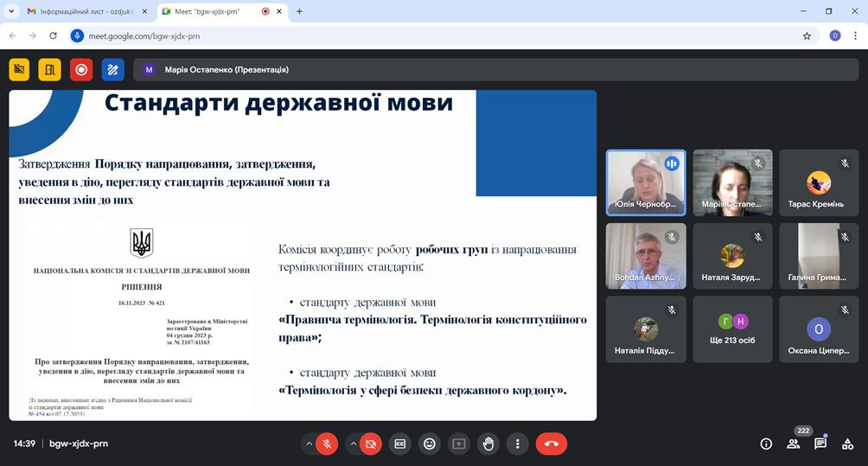
Task: Turn on the camera in the call bar
Action: pos(371,444)
